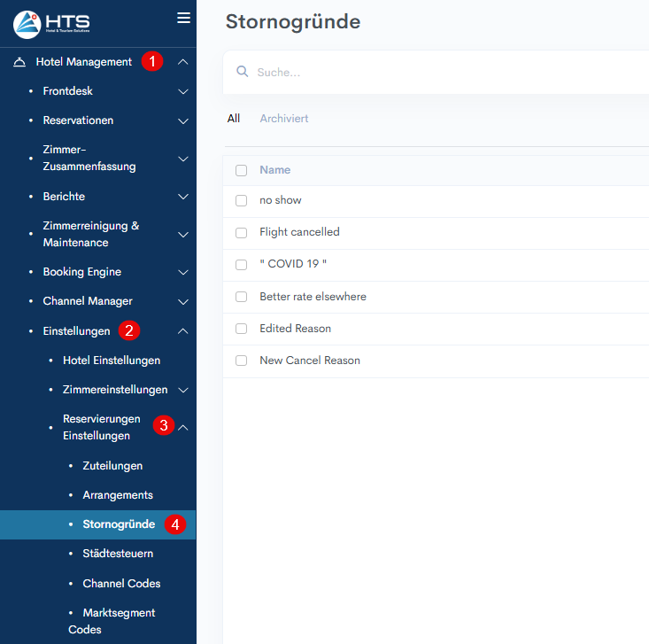649x644 pixels.
Task: Click red badge number 1
Action: click(153, 62)
